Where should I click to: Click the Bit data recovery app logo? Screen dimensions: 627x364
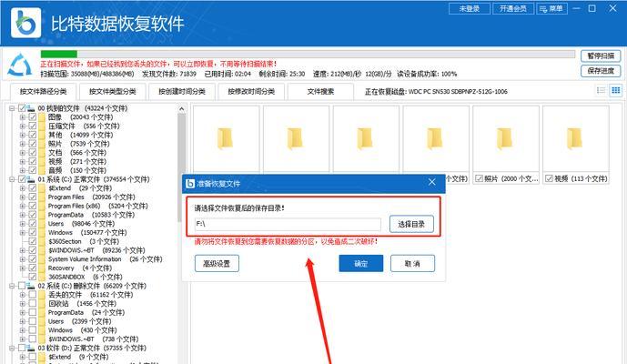(x=26, y=23)
